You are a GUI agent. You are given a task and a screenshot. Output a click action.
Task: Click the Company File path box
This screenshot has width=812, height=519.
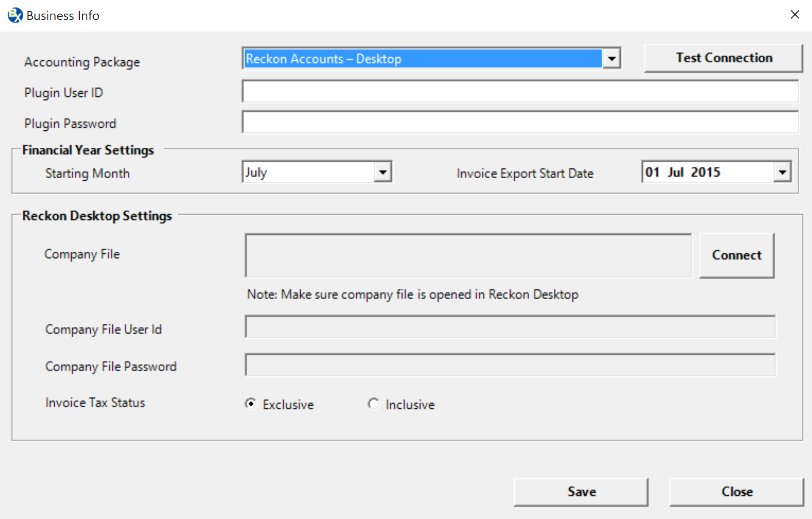[x=468, y=255]
